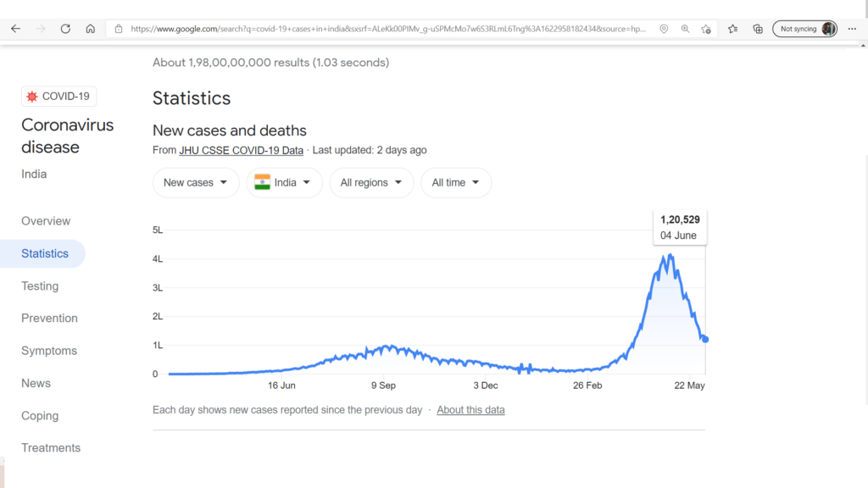Open browser settings and more menu
Viewport: 868px width, 488px height.
[852, 29]
